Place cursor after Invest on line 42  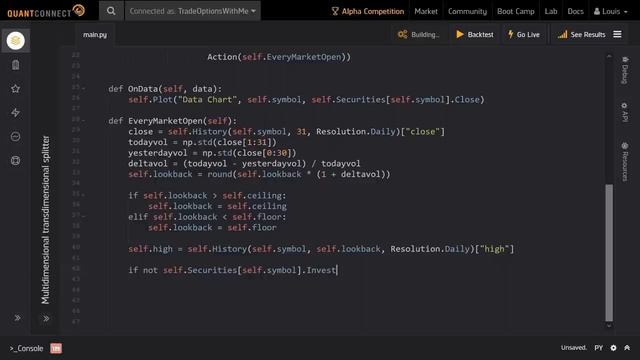337,270
